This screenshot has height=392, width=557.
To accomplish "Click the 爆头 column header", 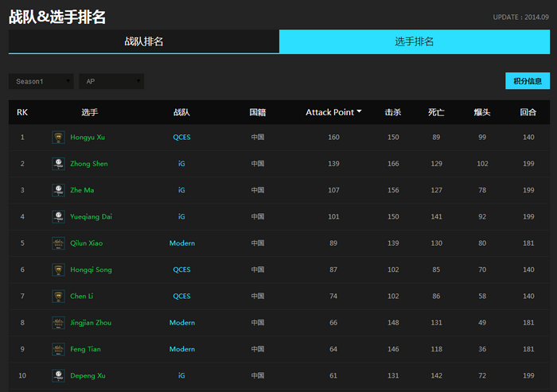I will pyautogui.click(x=482, y=112).
